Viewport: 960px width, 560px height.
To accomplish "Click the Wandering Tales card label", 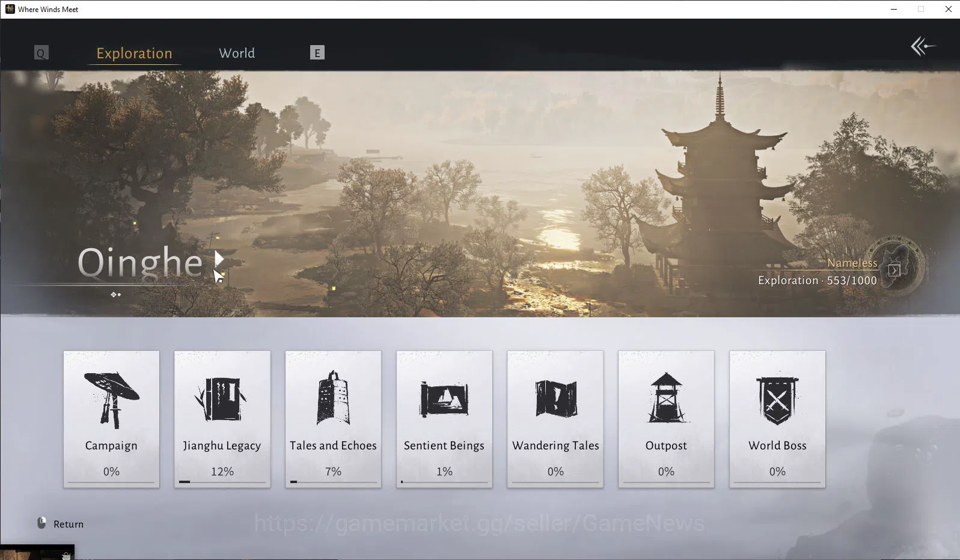I will [x=555, y=446].
